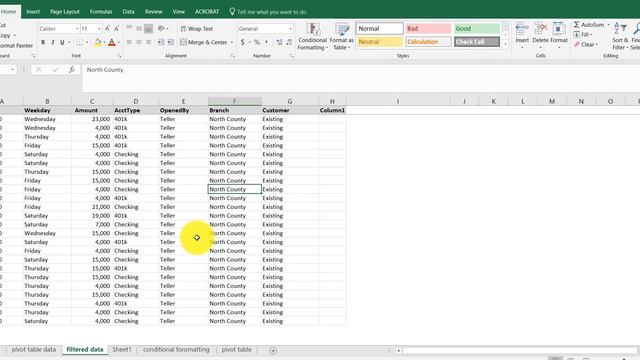Open Format as Table menu
640x360 pixels.
coord(342,37)
